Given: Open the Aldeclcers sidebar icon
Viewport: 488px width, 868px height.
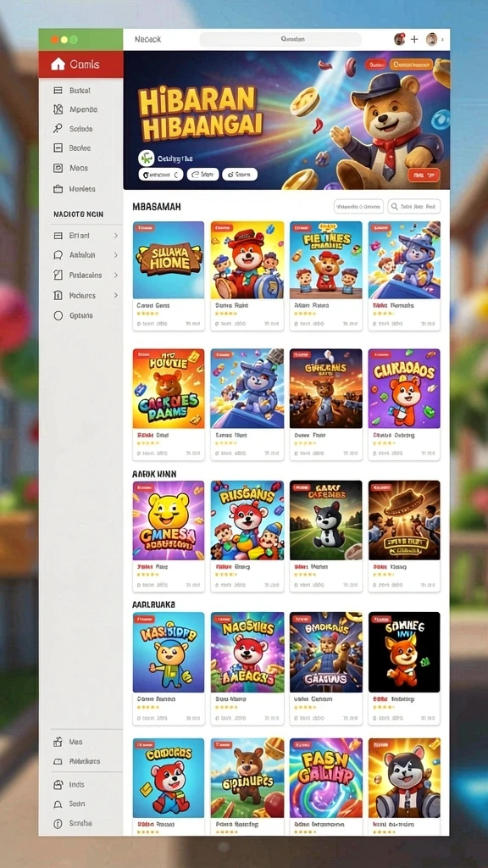Looking at the screenshot, I should click(58, 761).
